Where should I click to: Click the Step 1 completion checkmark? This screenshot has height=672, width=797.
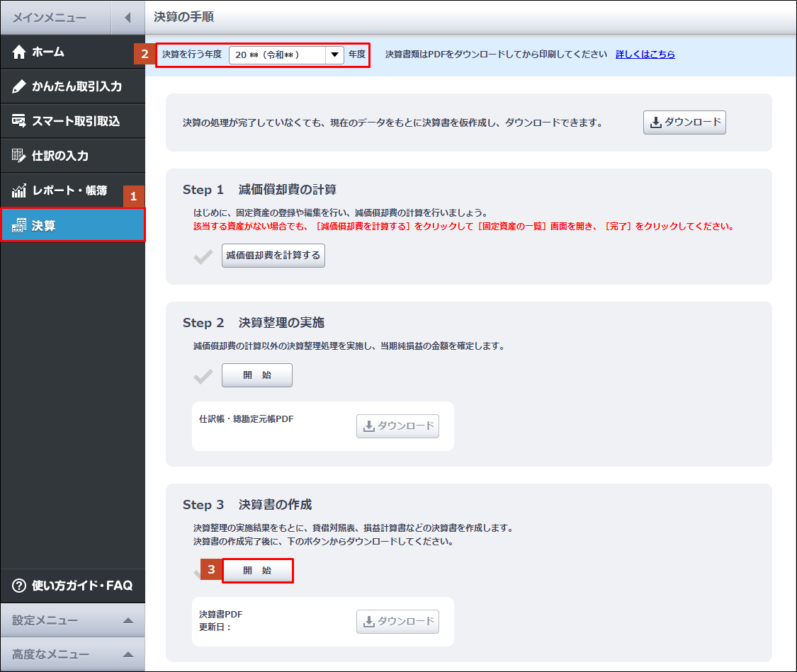(203, 256)
